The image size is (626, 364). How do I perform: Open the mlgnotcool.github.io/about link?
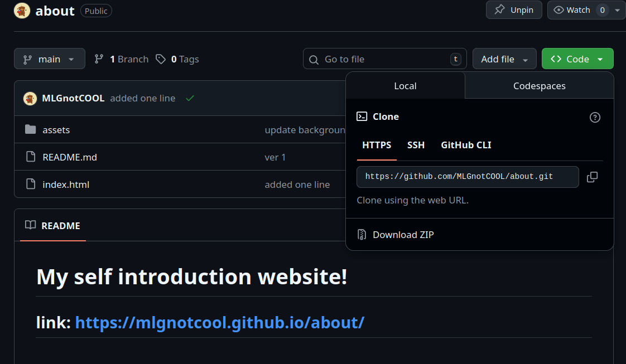(x=220, y=322)
